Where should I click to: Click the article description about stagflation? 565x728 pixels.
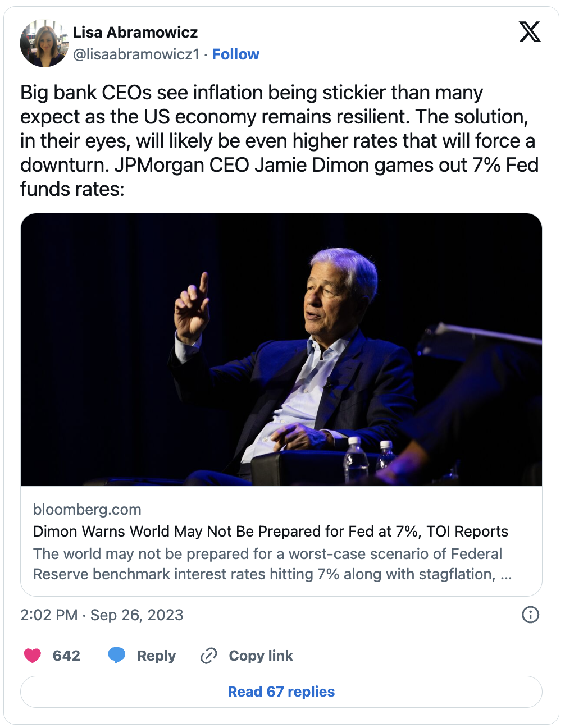[272, 564]
